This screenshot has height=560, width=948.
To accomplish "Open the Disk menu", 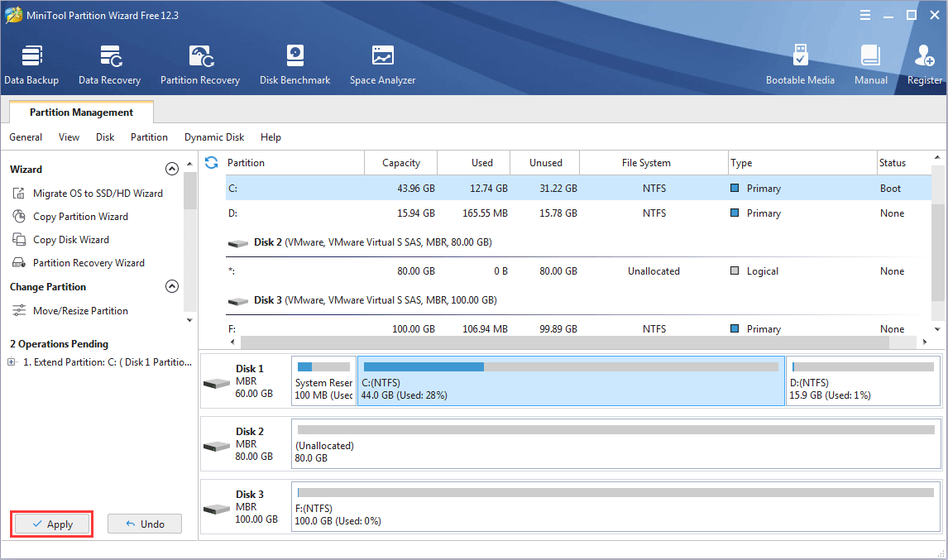I will pyautogui.click(x=105, y=137).
